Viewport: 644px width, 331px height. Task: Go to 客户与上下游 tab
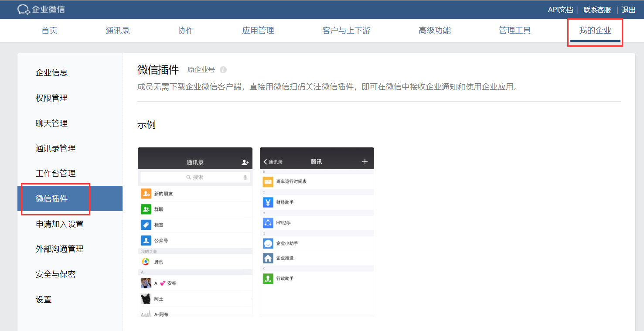point(346,31)
